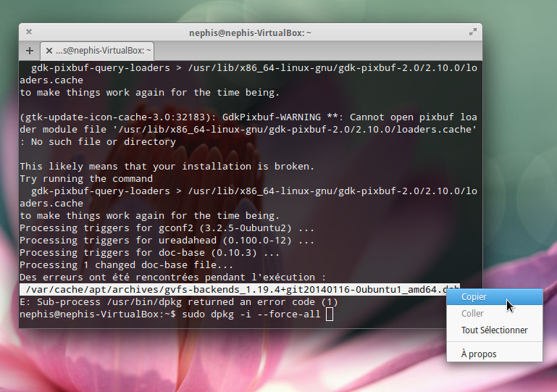The height and width of the screenshot is (392, 557).
Task: Choose Copier from the context menu
Action: pos(495,297)
